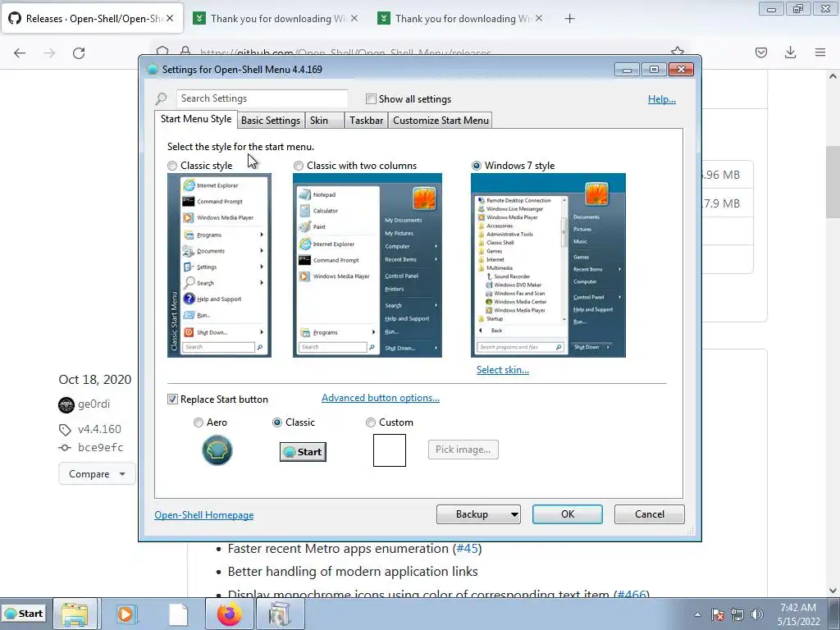Open the Backup dropdown button
The height and width of the screenshot is (630, 840).
click(x=478, y=514)
